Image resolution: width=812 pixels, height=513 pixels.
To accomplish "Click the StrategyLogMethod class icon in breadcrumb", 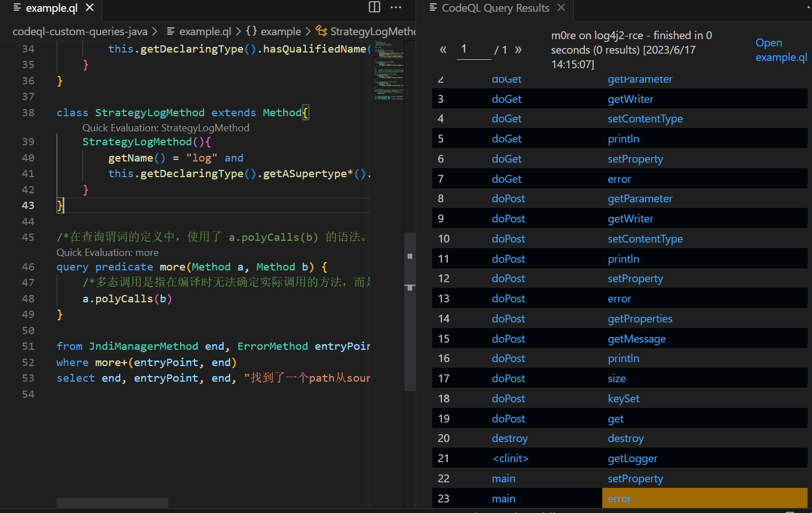I will click(321, 31).
